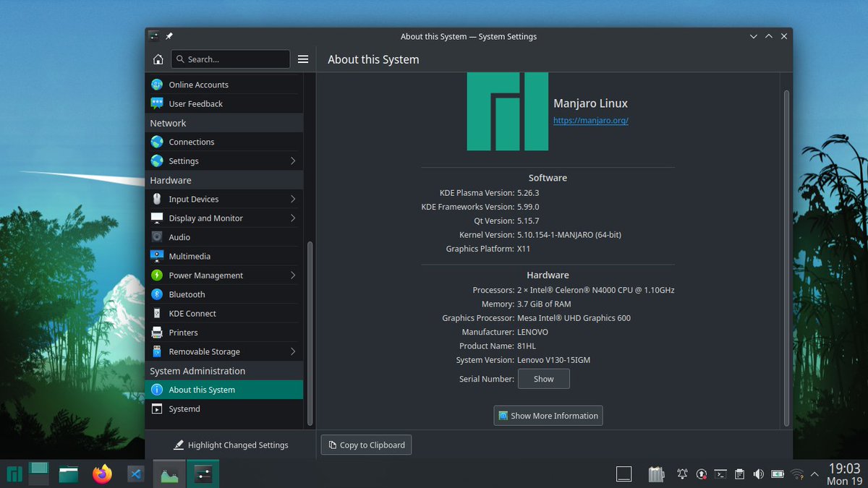Launch Firefox from the taskbar
Image resolution: width=868 pixels, height=488 pixels.
point(103,474)
